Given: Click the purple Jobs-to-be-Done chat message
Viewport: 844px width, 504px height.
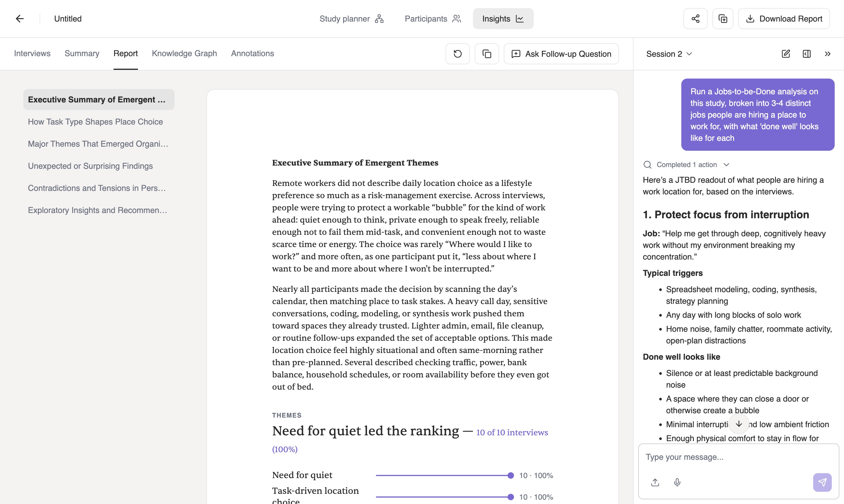Looking at the screenshot, I should [758, 115].
